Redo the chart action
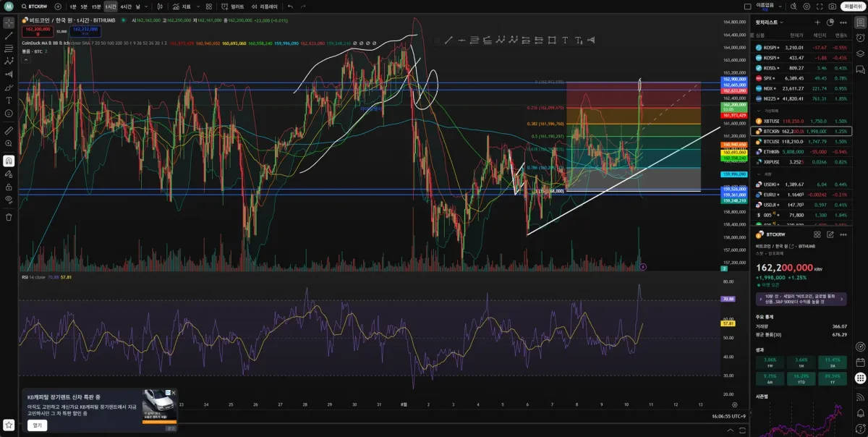 pos(303,7)
